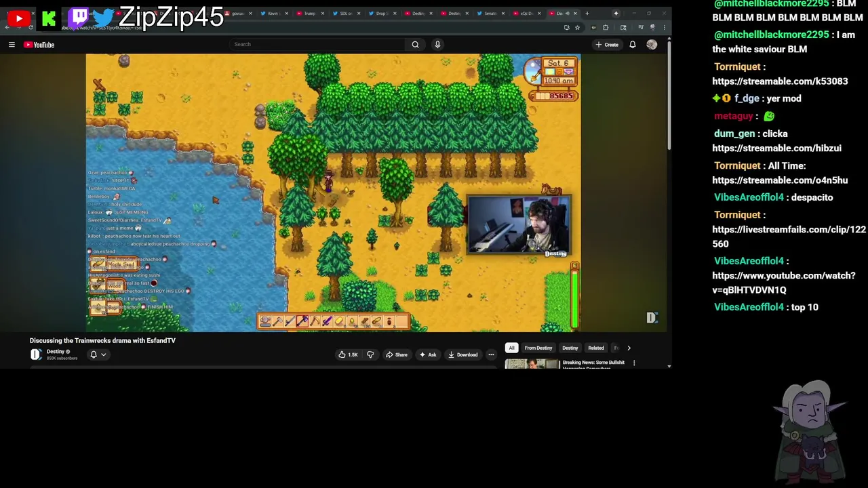
Task: Open Destiny channel avatar
Action: pos(36,354)
